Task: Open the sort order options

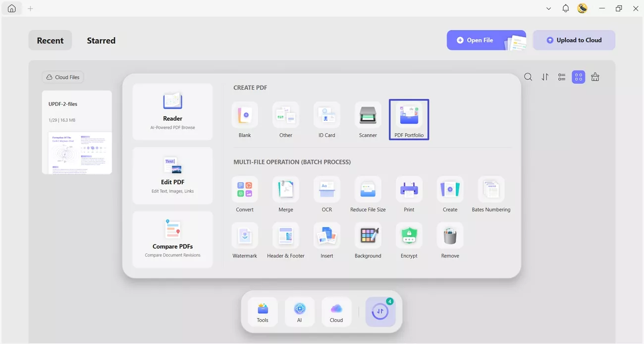Action: [x=545, y=77]
